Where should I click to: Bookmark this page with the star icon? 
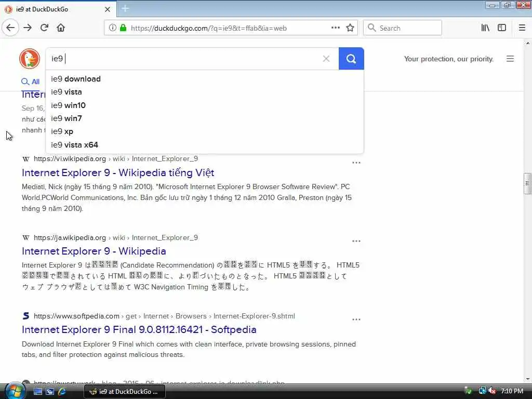click(350, 28)
